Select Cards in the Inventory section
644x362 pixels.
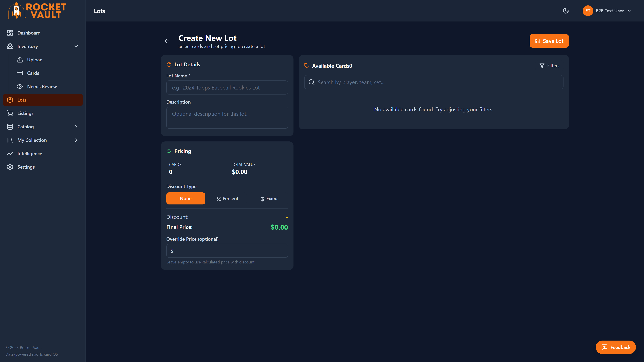pyautogui.click(x=33, y=73)
